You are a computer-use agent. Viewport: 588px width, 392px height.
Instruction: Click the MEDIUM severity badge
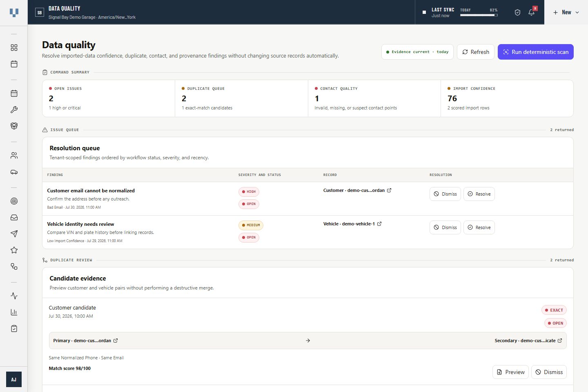click(251, 225)
